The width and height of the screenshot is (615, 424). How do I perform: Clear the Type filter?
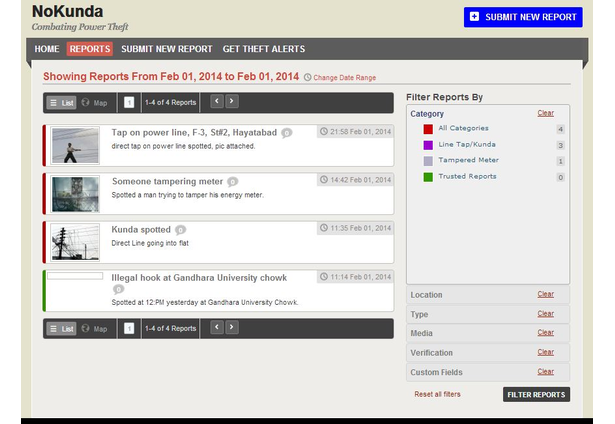[546, 314]
